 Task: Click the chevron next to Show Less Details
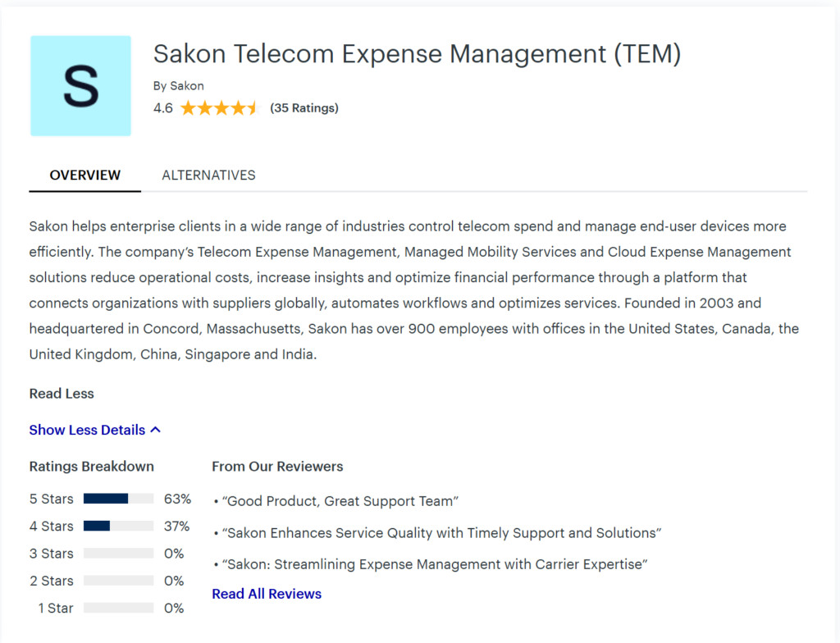coord(156,430)
